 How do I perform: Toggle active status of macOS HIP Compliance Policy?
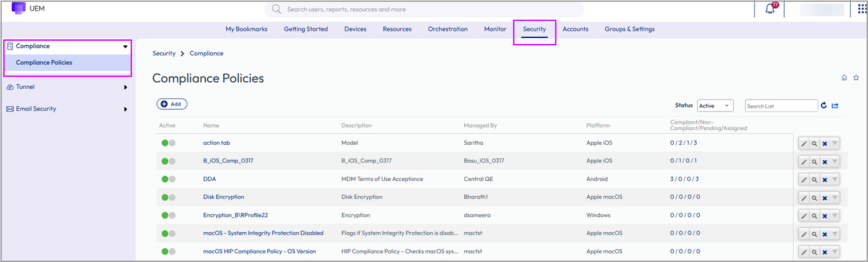[x=168, y=251]
